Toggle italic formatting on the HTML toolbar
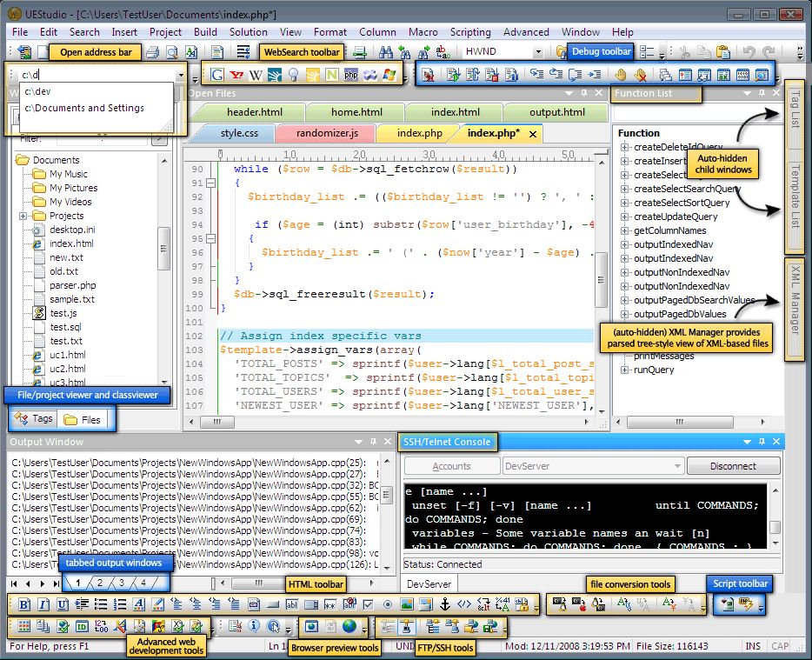 [x=42, y=603]
